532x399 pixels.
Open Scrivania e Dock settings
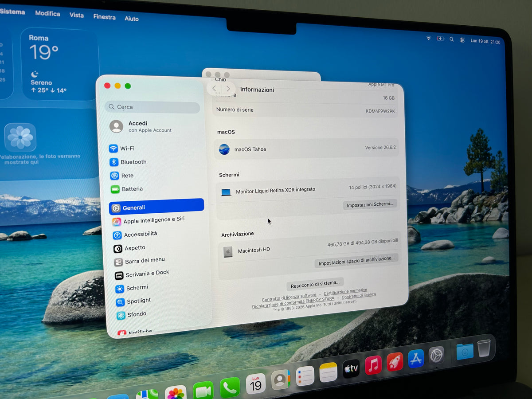(x=142, y=274)
